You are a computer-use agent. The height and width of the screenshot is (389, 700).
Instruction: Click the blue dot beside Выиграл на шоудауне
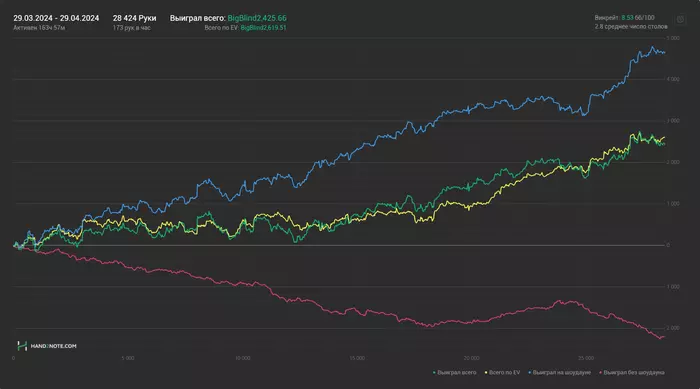pos(529,372)
